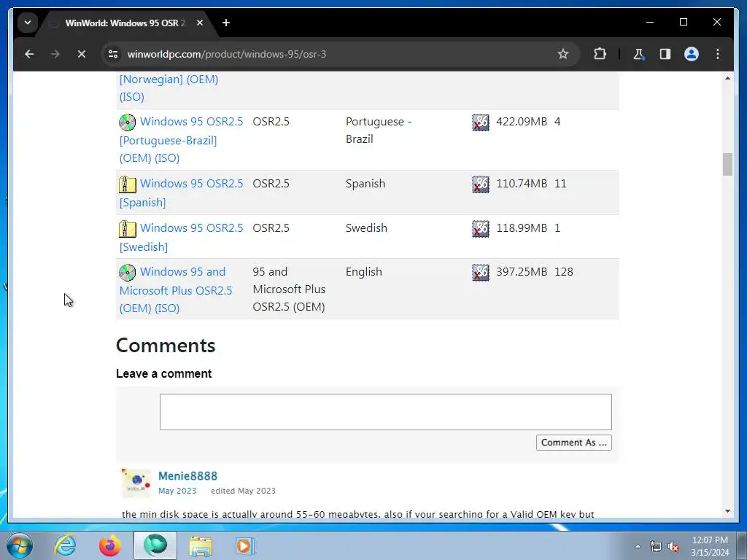Open the Windows Start menu
The height and width of the screenshot is (560, 747).
(20, 545)
